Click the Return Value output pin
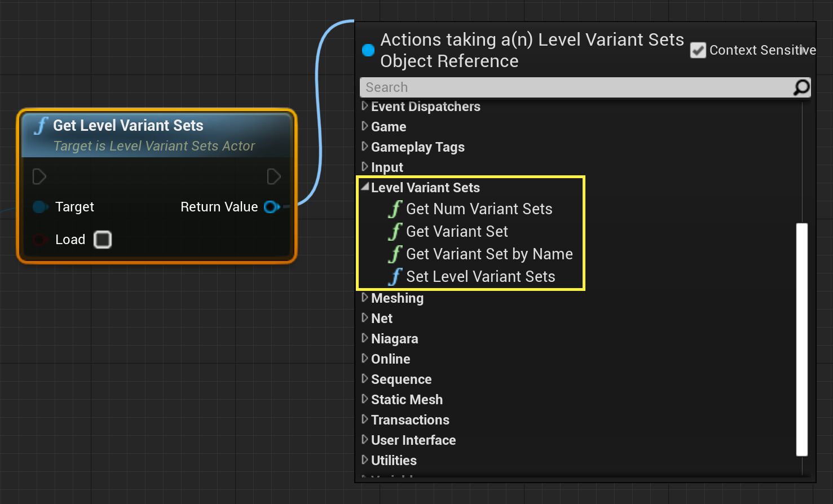The width and height of the screenshot is (833, 504). coord(272,207)
